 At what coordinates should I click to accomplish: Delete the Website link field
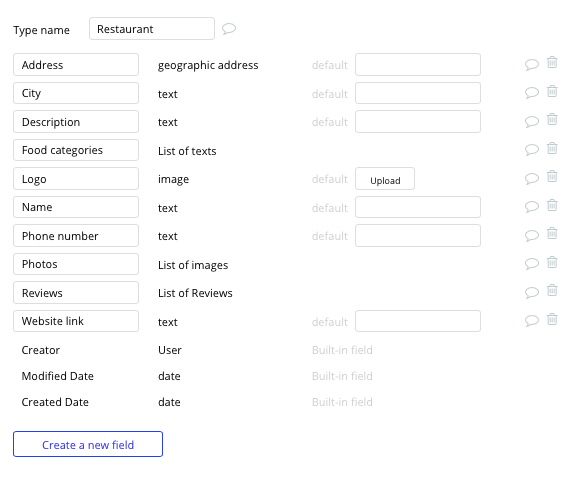coord(552,319)
